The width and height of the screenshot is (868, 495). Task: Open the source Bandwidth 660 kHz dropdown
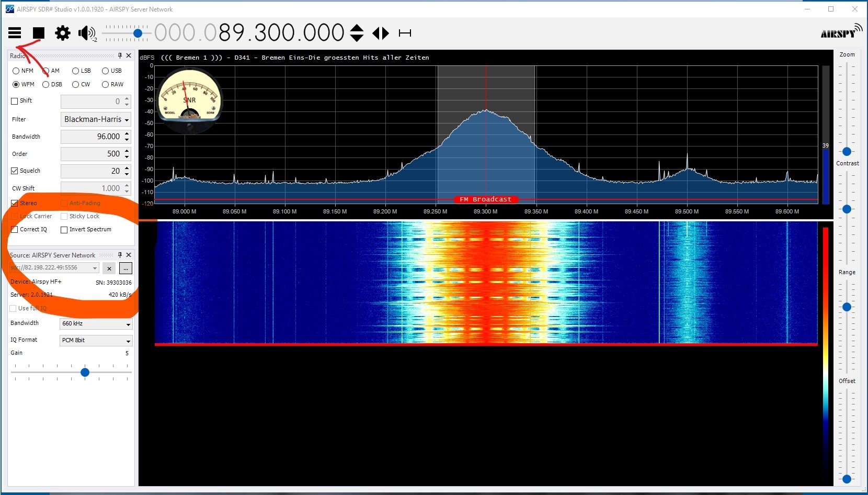point(96,324)
